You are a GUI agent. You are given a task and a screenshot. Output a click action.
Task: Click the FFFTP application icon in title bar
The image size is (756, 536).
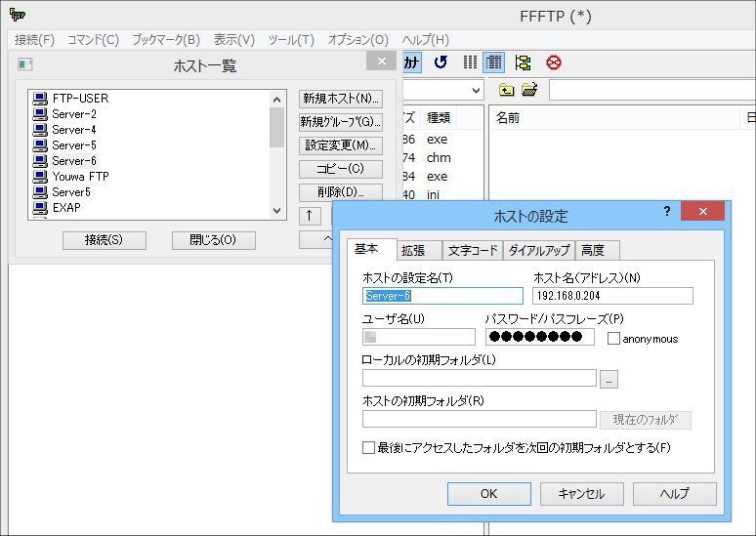point(18,15)
